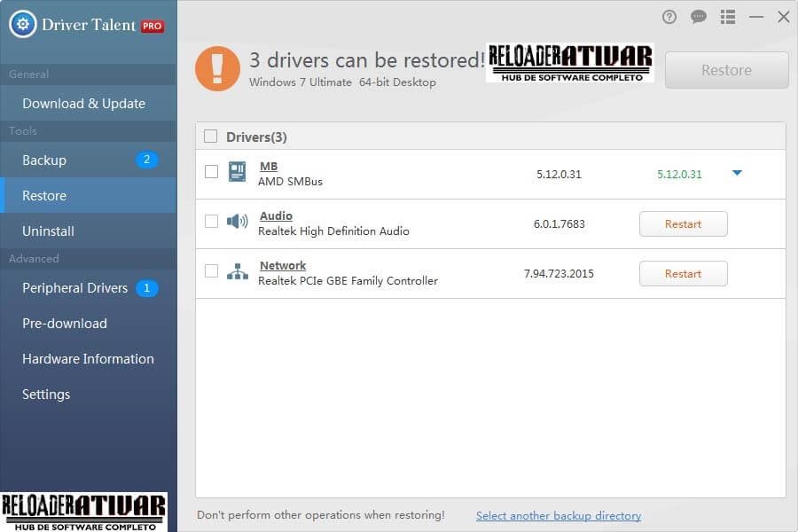Open Download & Update section
The image size is (798, 532).
coord(89,104)
